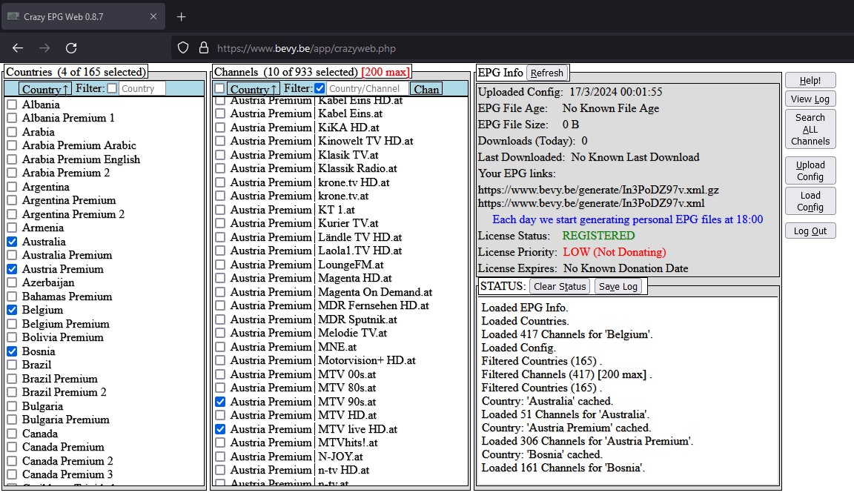The height and width of the screenshot is (504, 854).
Task: Check the Brazil country checkbox
Action: pos(12,365)
